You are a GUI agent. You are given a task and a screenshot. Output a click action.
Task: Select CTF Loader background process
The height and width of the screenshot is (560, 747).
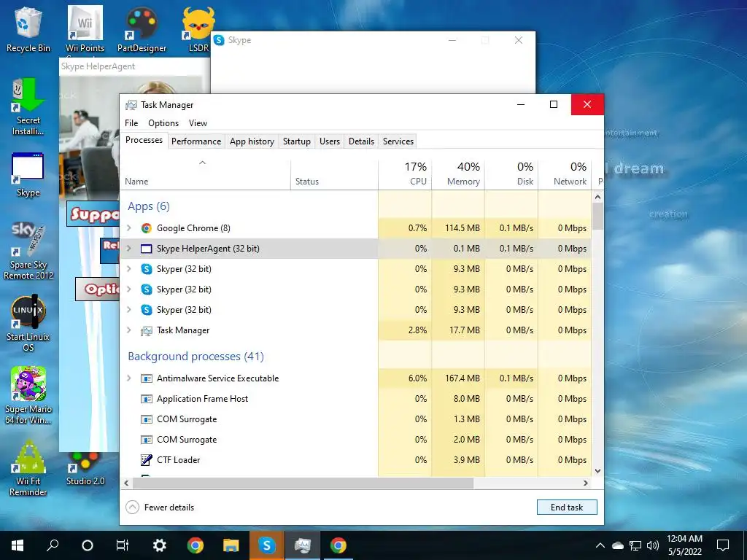355,460
